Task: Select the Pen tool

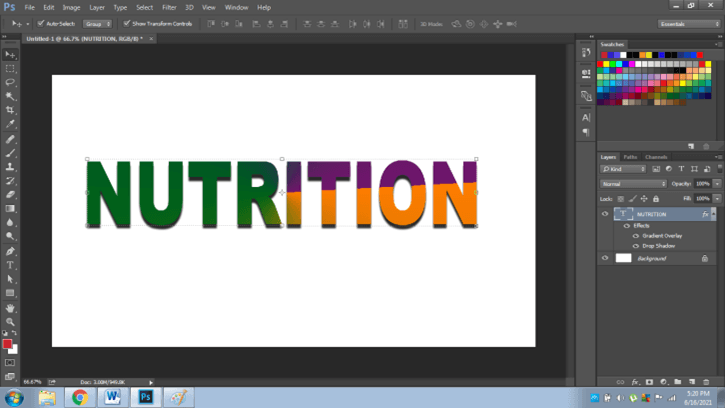Action: [x=10, y=252]
